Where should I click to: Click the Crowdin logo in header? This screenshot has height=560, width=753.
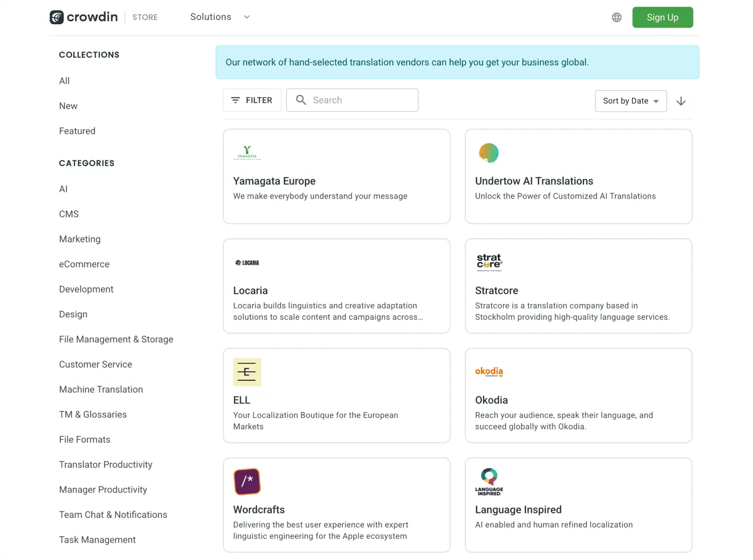[x=84, y=17]
